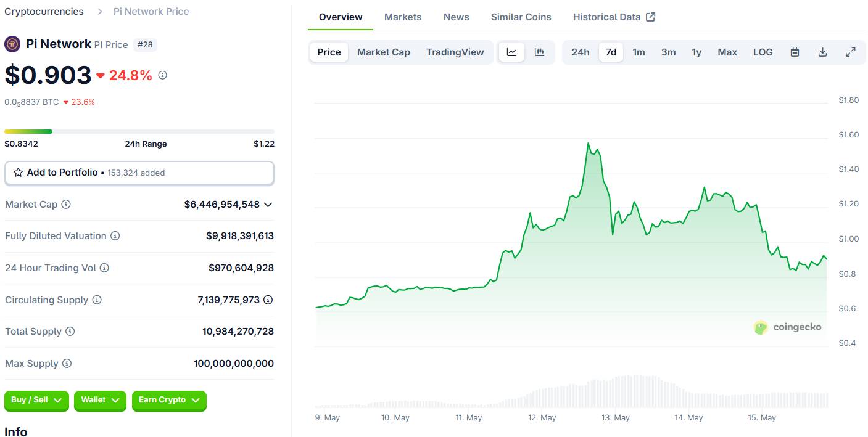
Task: Click the 10,984,270,728 total supply value
Action: pos(238,332)
